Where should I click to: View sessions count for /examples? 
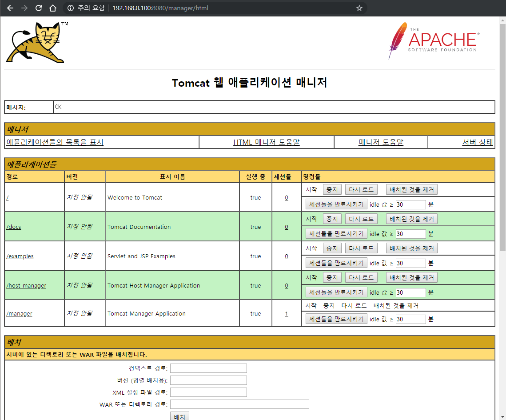(287, 256)
